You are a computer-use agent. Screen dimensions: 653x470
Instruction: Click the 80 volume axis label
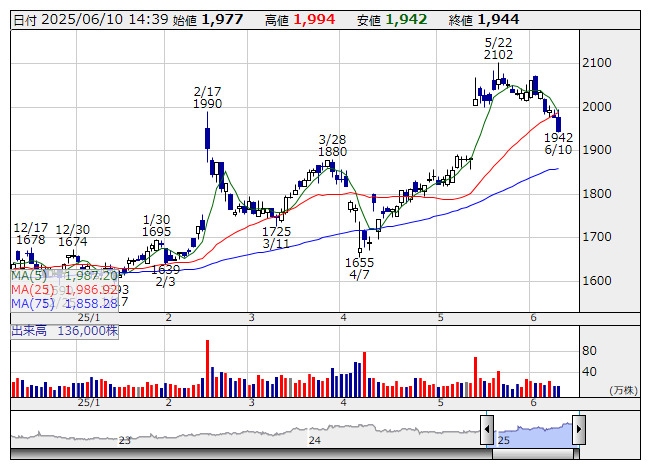[589, 351]
